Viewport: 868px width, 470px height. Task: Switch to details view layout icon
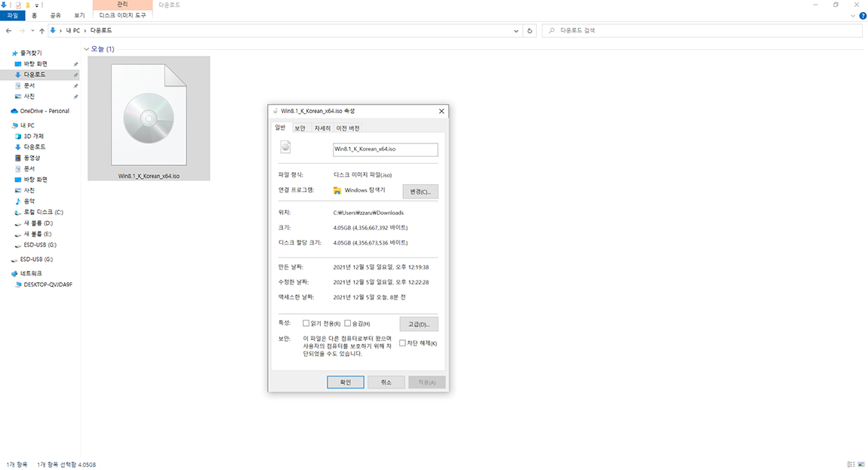pyautogui.click(x=851, y=464)
